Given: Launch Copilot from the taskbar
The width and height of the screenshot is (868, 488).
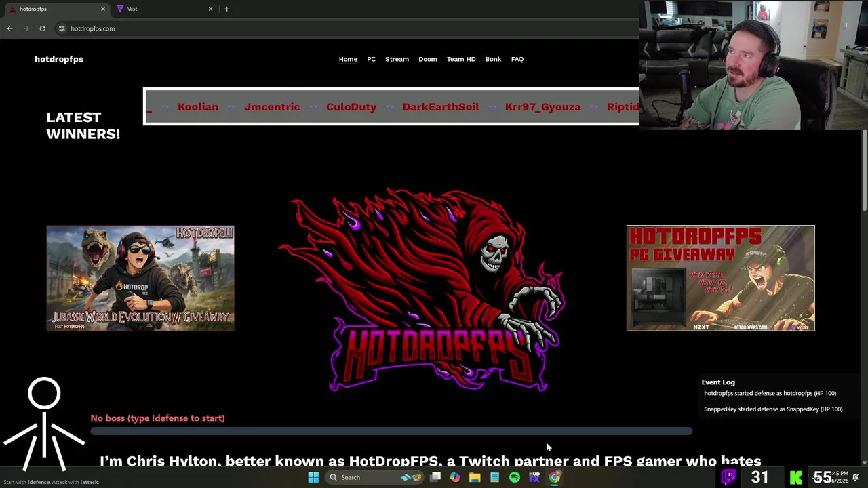Looking at the screenshot, I should (x=455, y=477).
